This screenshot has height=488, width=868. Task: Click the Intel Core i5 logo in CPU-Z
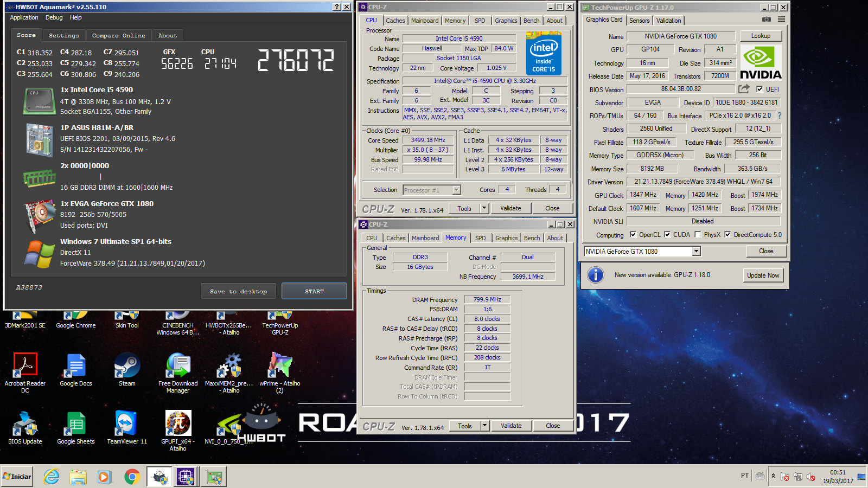[544, 53]
